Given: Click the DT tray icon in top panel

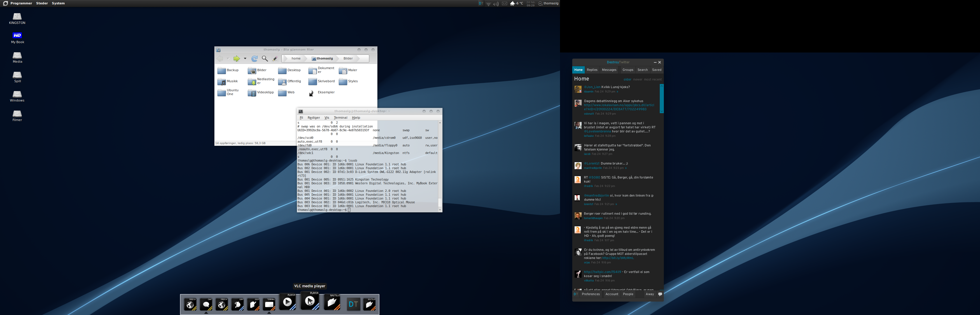Looking at the screenshot, I should point(481,3).
